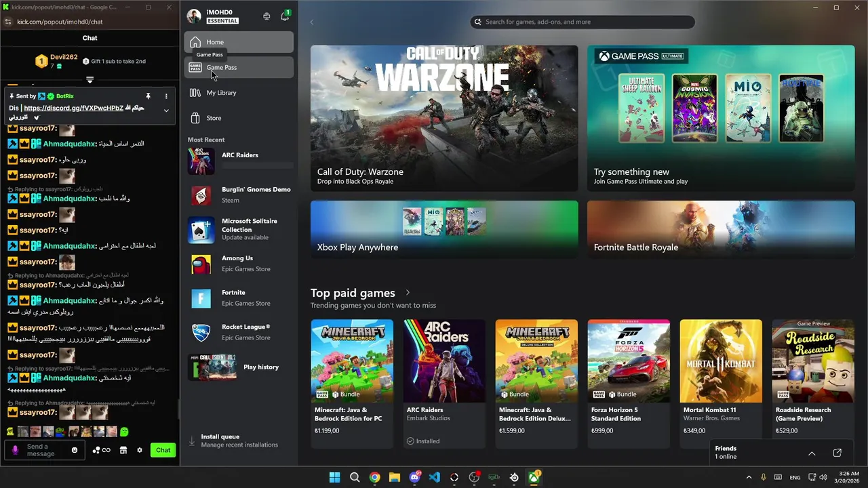Click the purple microphone icon in chat input
The width and height of the screenshot is (868, 488).
15,450
